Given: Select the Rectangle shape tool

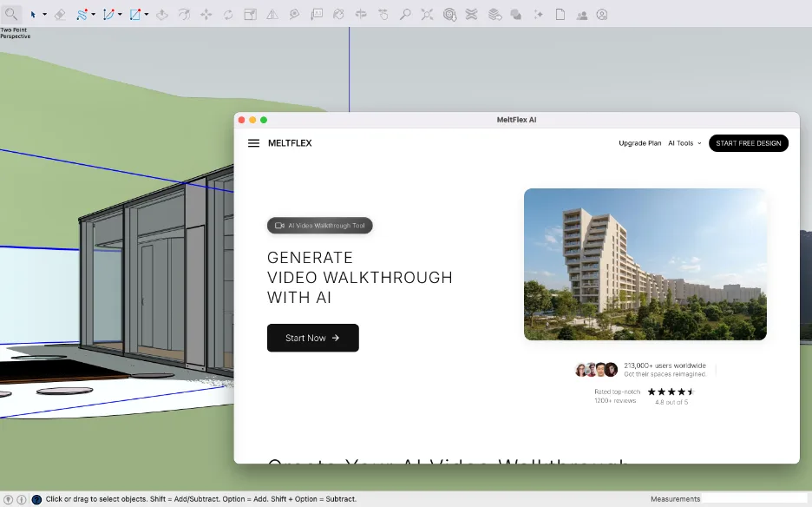Looking at the screenshot, I should (135, 15).
